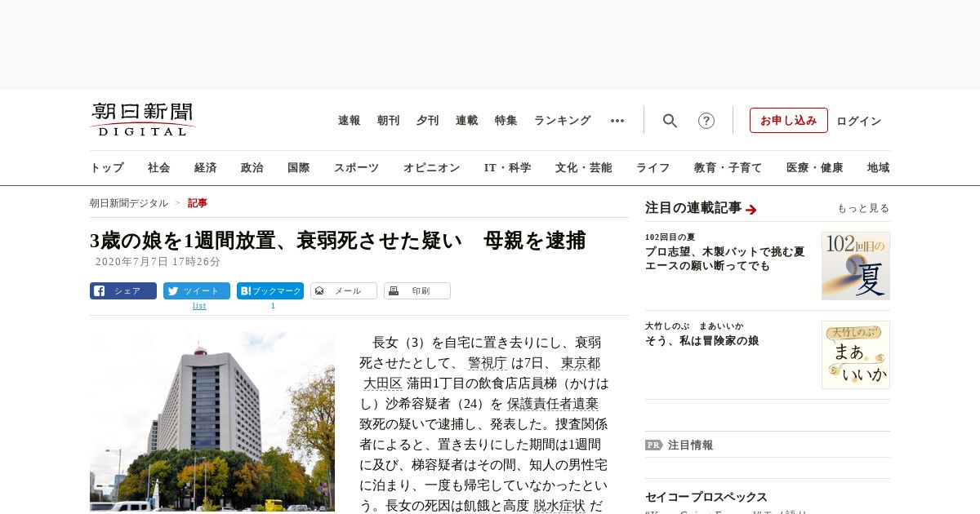Image resolution: width=980 pixels, height=514 pixels.
Task: Open the 保護責任者遺棄 keyword link
Action: pos(553,404)
